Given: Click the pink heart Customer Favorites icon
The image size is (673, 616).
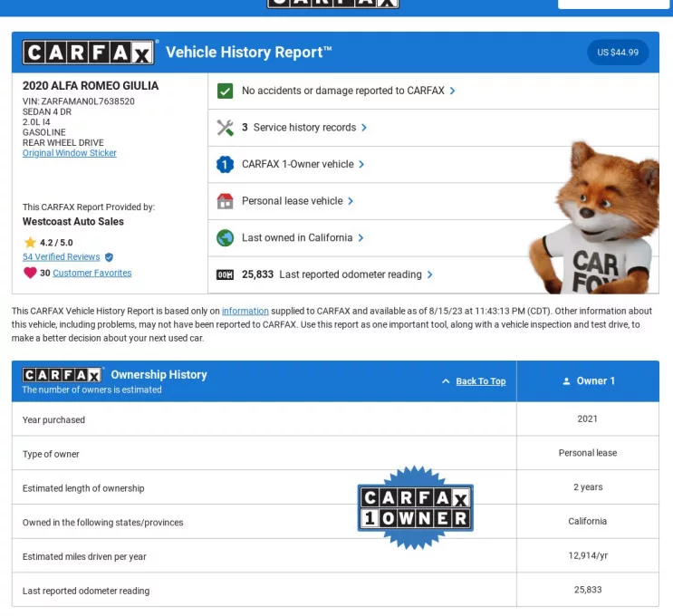Looking at the screenshot, I should 30,273.
